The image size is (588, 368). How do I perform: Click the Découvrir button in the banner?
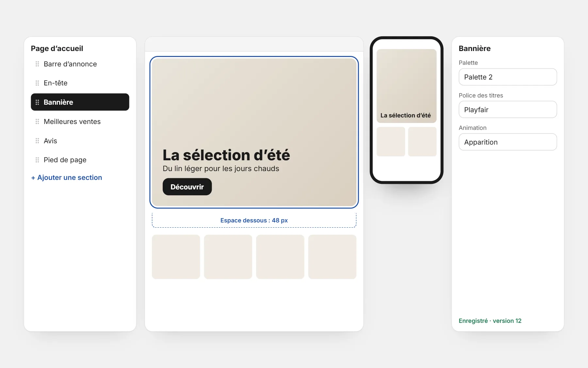(187, 187)
